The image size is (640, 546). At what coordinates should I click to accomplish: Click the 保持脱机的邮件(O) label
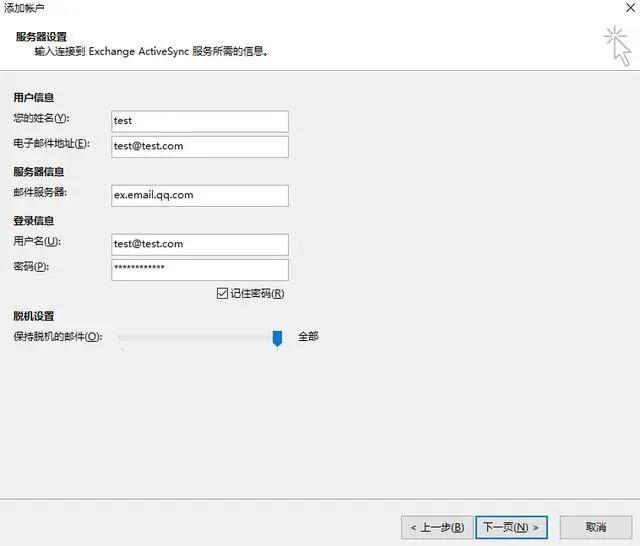coord(58,337)
